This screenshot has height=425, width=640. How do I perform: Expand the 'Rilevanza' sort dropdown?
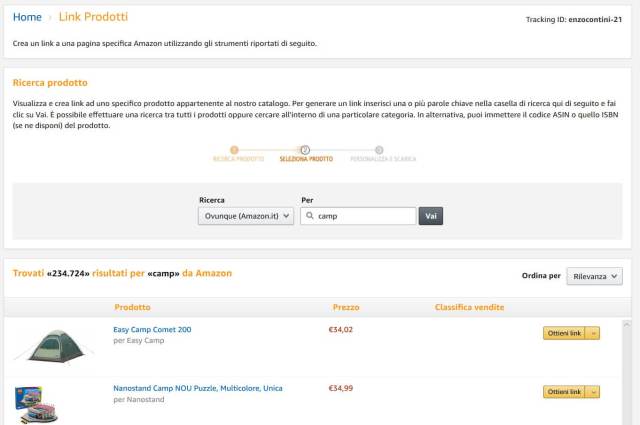[x=594, y=276]
